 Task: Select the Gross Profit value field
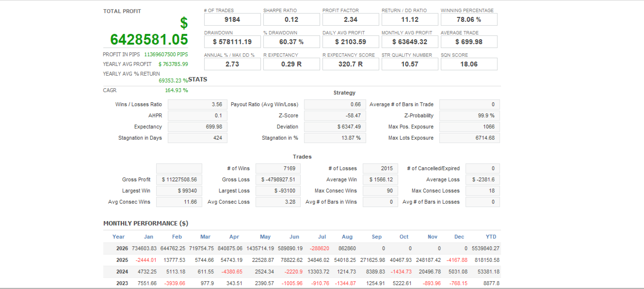[179, 179]
